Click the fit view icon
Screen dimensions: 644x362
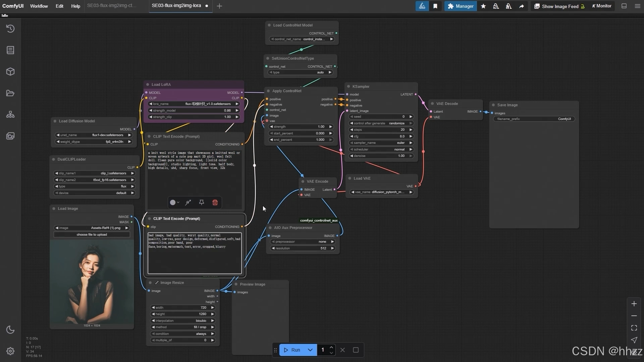click(634, 328)
